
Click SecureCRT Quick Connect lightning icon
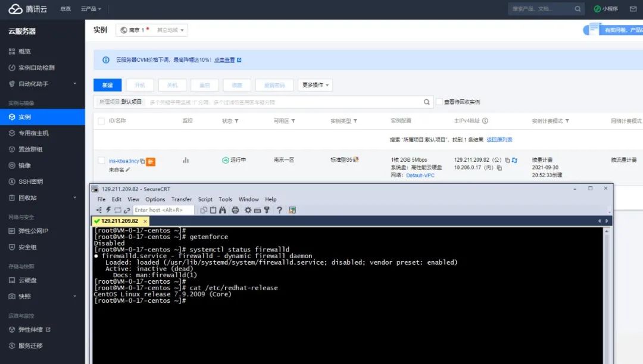(x=108, y=210)
